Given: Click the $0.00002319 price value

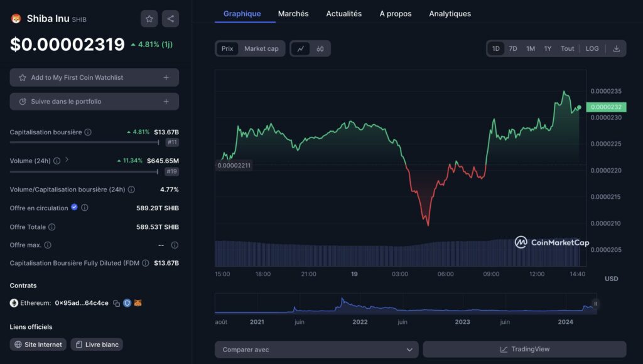Looking at the screenshot, I should pos(67,45).
